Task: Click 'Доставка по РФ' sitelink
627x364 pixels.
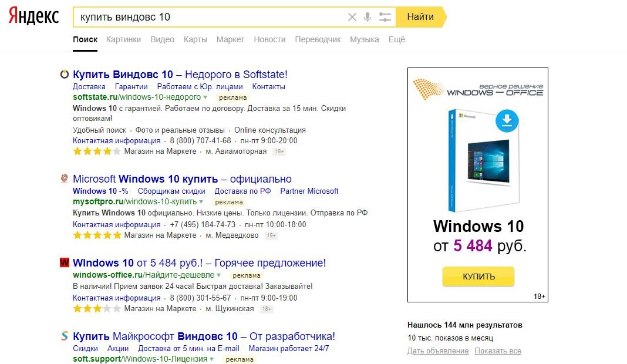Action: point(242,191)
